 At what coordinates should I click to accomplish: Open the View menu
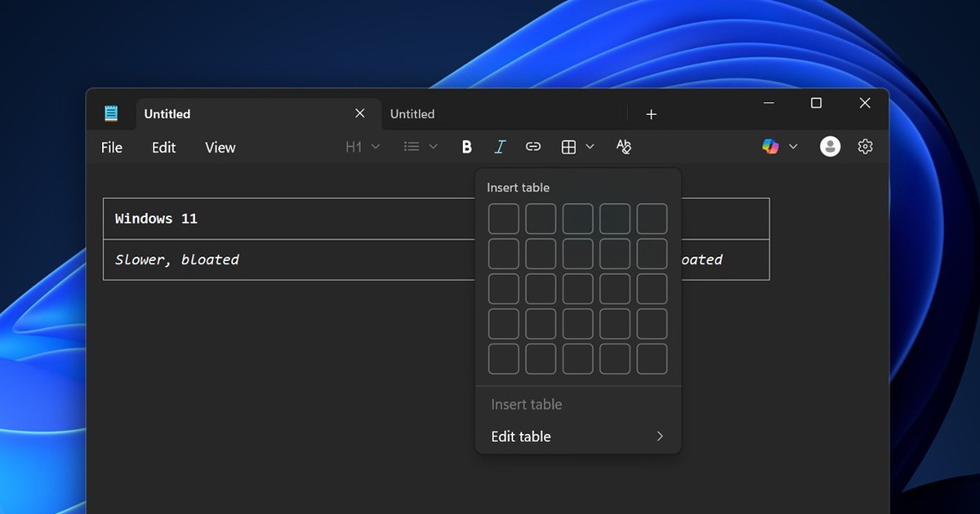coord(220,148)
